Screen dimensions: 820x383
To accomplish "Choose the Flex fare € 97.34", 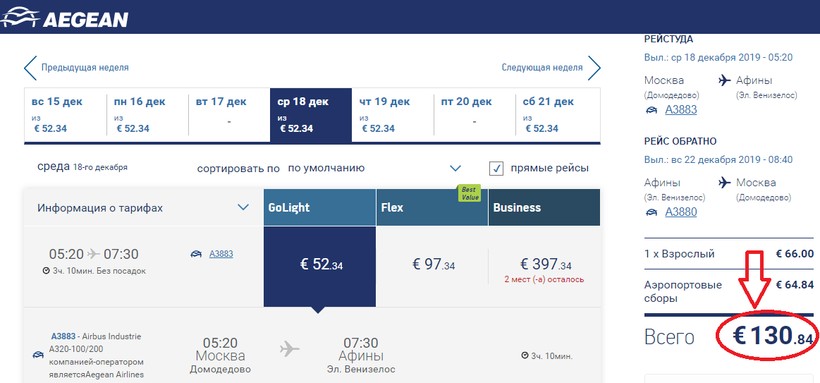I will tap(432, 264).
